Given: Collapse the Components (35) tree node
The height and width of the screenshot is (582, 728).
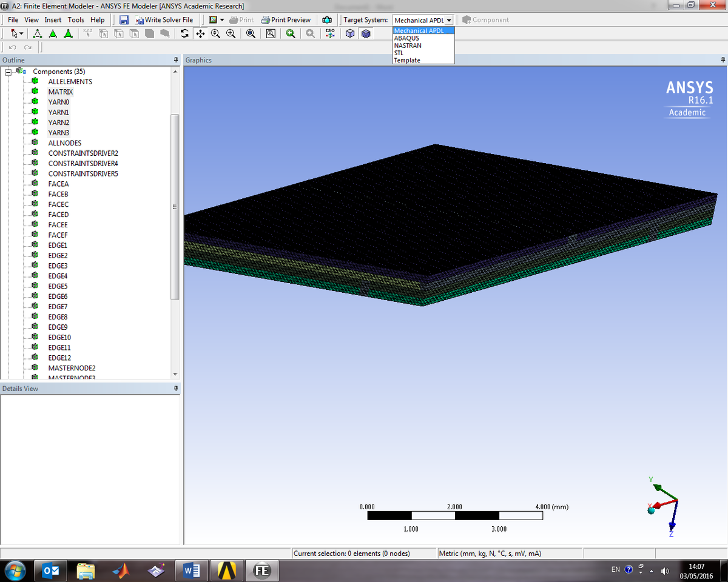Looking at the screenshot, I should 7,71.
